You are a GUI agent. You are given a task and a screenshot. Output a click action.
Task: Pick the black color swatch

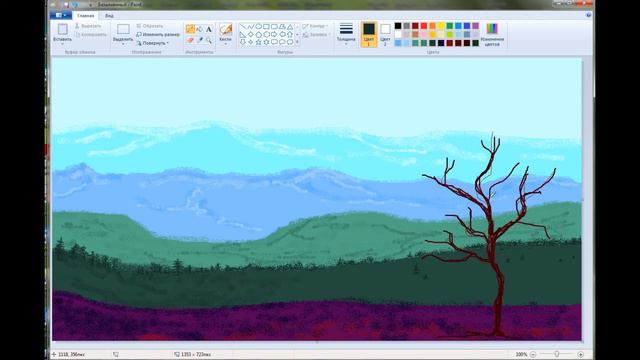(x=398, y=26)
